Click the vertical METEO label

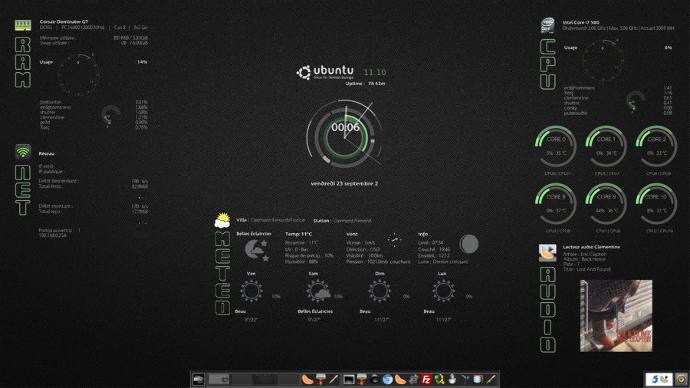tap(222, 273)
